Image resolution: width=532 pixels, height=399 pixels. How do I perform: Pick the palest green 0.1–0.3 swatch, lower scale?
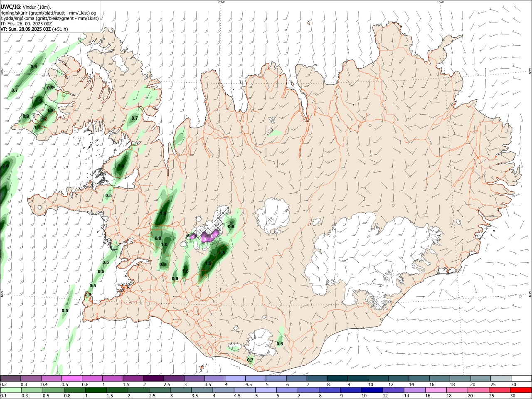click(x=11, y=390)
